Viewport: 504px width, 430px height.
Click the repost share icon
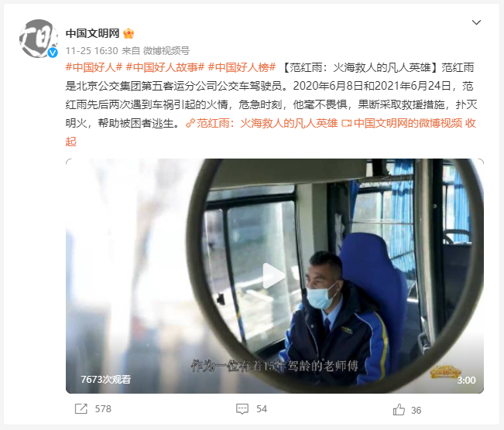point(81,409)
